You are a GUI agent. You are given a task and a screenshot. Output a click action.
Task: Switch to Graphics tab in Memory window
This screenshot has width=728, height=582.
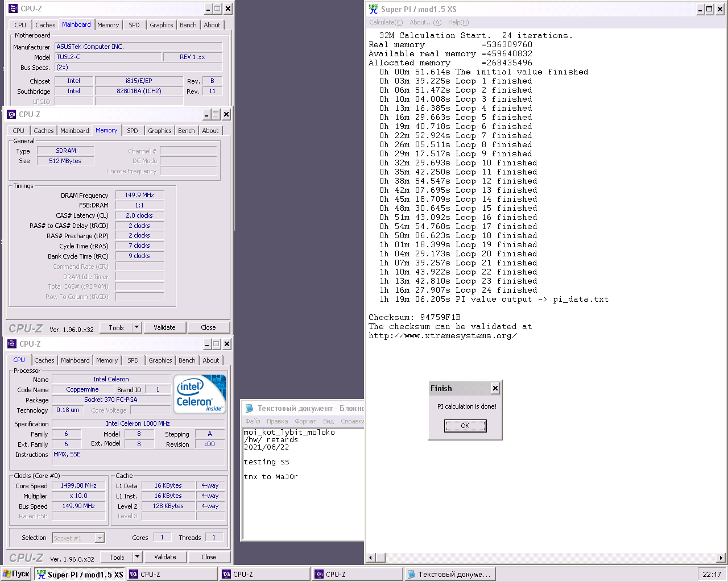(x=160, y=131)
